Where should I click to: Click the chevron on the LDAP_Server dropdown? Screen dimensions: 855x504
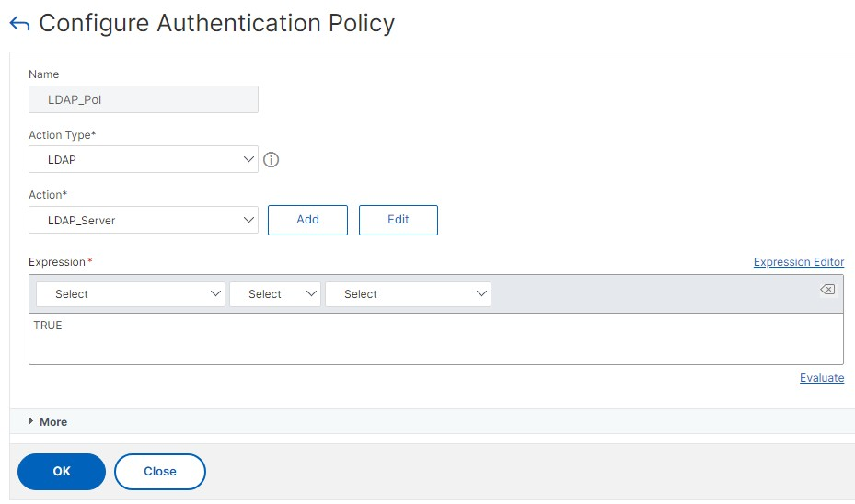(248, 220)
